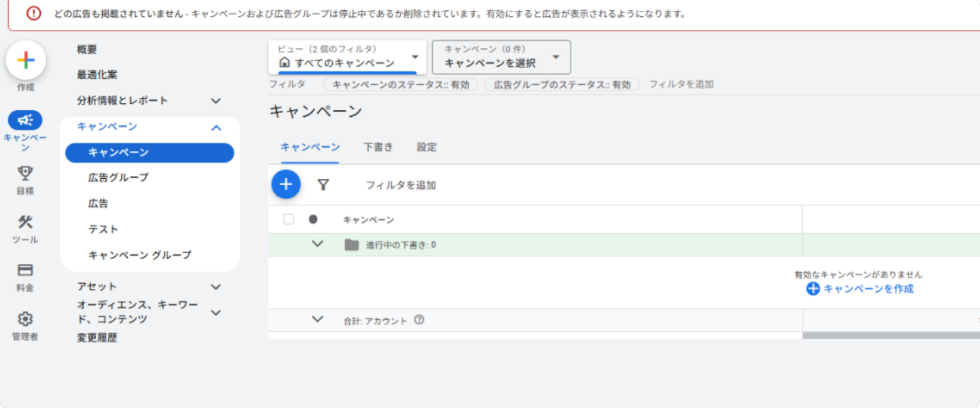Open the 料金 card icon
Image resolution: width=980 pixels, height=408 pixels.
click(25, 270)
